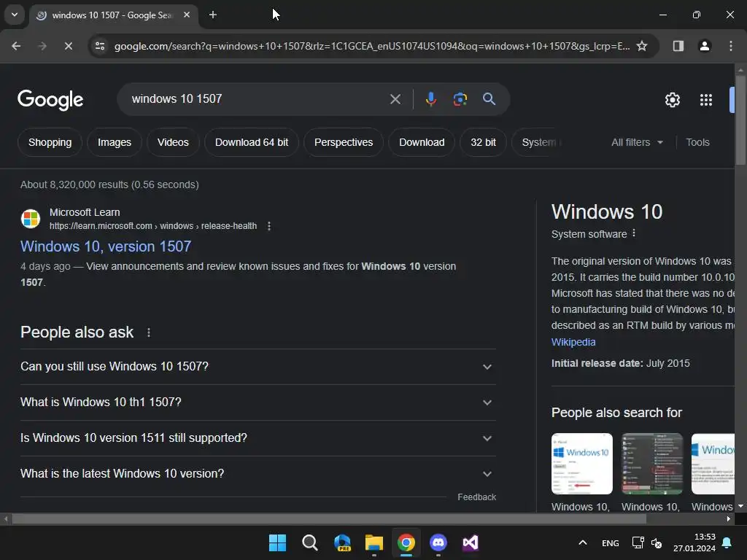Open Windows 10, version 1507 result
The height and width of the screenshot is (560, 747).
point(106,246)
